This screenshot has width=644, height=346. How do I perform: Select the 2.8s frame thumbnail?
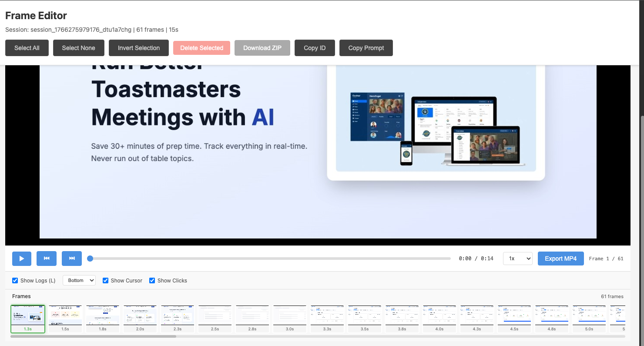click(252, 319)
